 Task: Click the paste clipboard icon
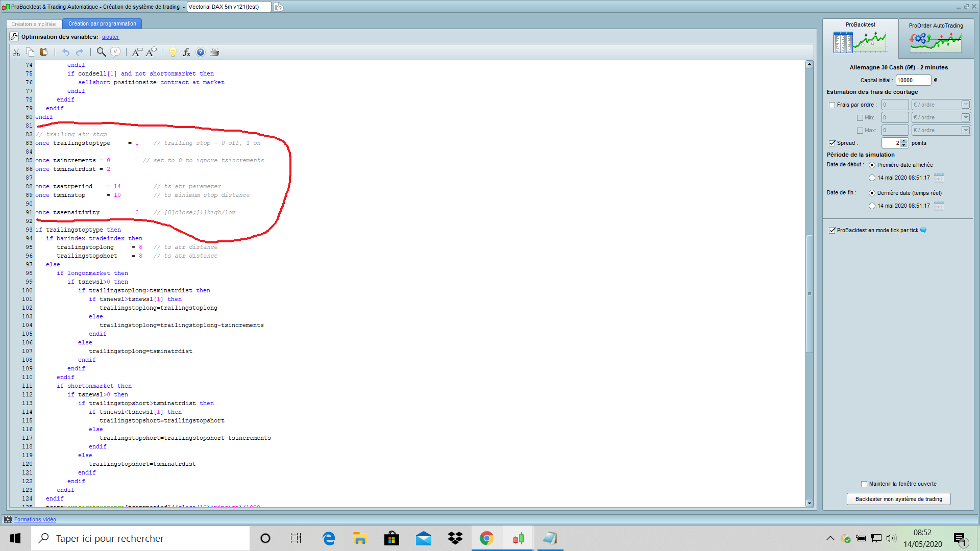pos(44,52)
